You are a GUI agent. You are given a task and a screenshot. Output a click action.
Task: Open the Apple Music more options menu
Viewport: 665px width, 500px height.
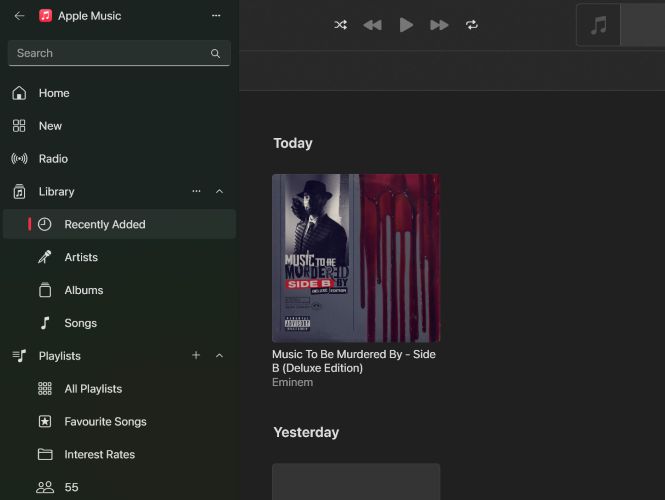(216, 16)
